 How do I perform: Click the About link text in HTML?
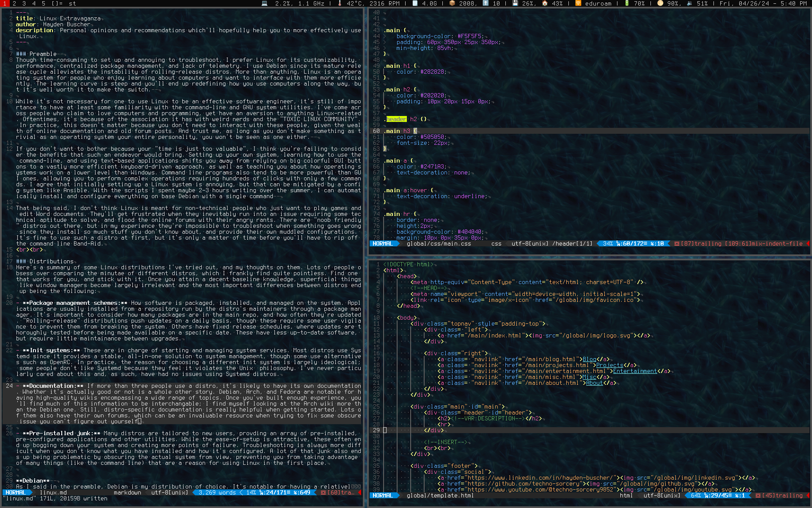(595, 383)
